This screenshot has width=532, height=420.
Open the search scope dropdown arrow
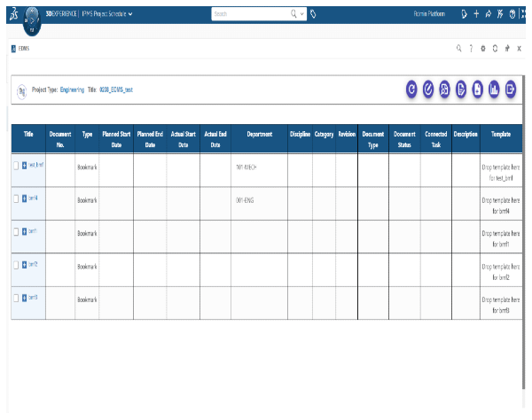pos(302,14)
